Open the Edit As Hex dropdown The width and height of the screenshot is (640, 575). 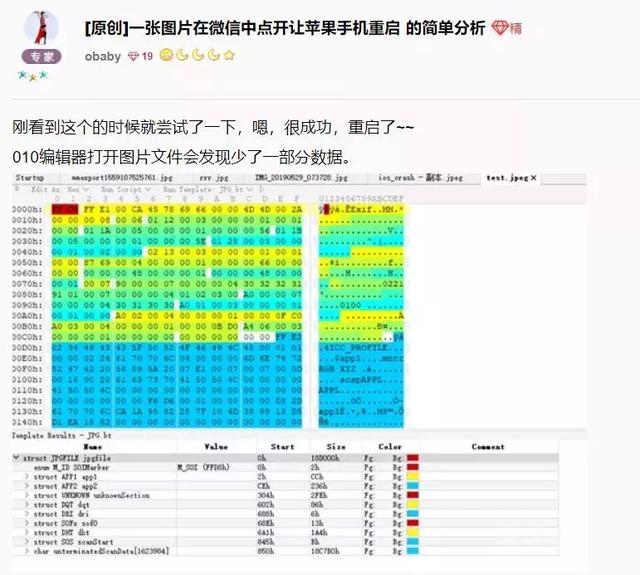click(60, 189)
